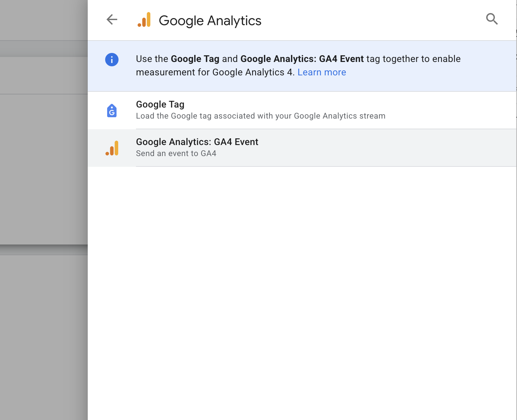The image size is (517, 420).
Task: Select the Google Tag tag type
Action: [160, 104]
